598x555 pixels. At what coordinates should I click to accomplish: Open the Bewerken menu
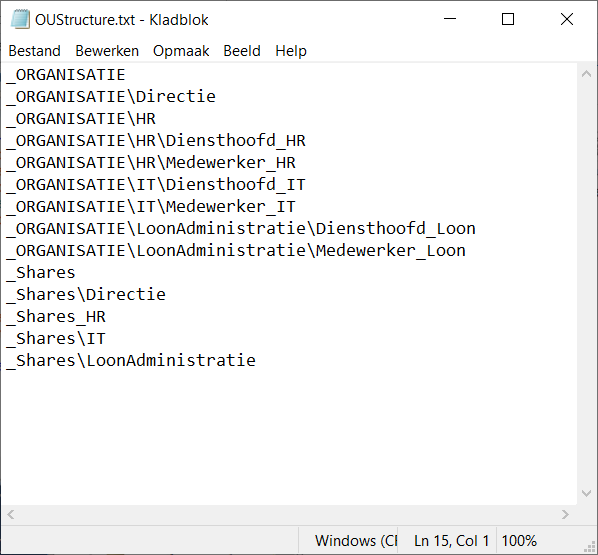pyautogui.click(x=107, y=51)
